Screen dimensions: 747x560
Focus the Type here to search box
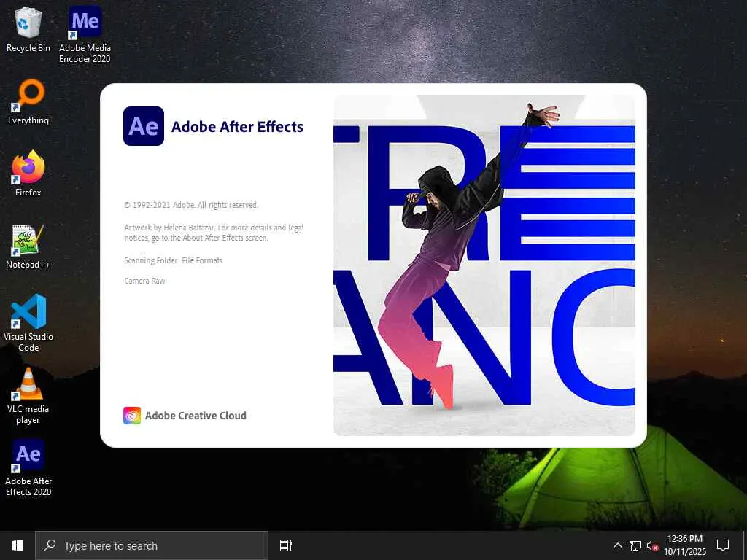click(x=152, y=545)
